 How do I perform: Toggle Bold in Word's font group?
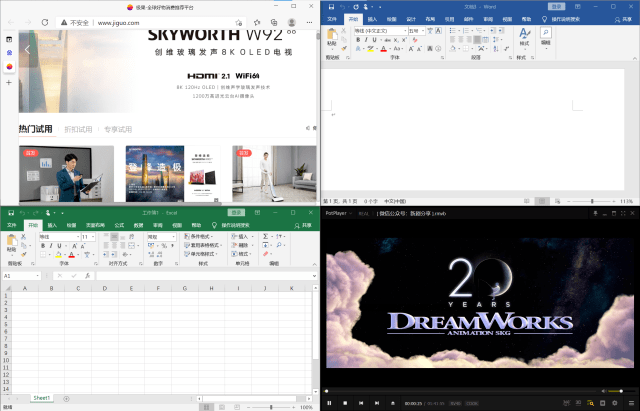[358, 40]
